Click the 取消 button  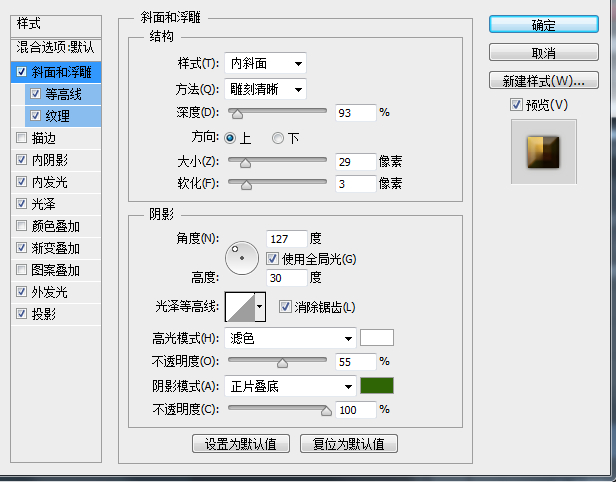544,52
